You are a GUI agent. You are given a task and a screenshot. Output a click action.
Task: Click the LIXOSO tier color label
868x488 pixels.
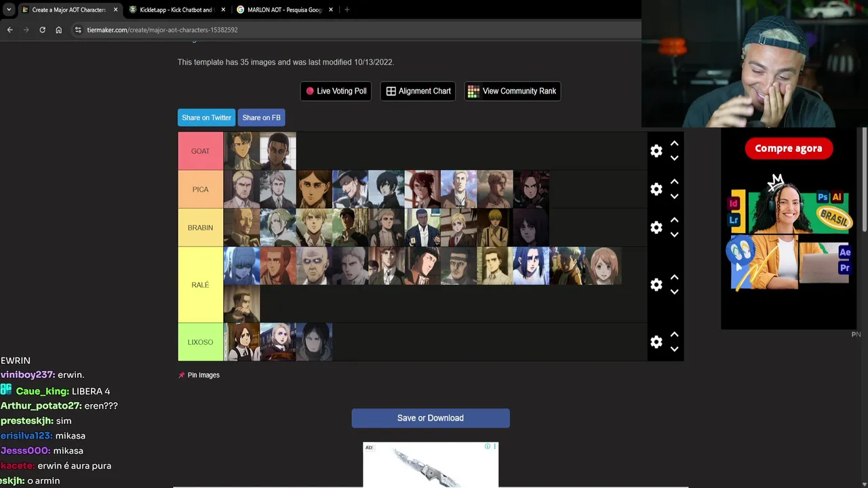pos(201,342)
